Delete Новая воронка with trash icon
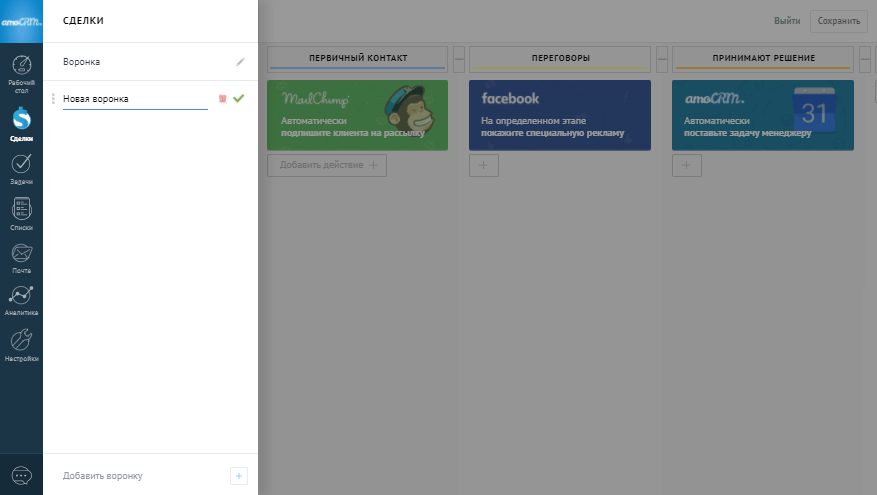Screen dimensions: 877x495 (222, 98)
